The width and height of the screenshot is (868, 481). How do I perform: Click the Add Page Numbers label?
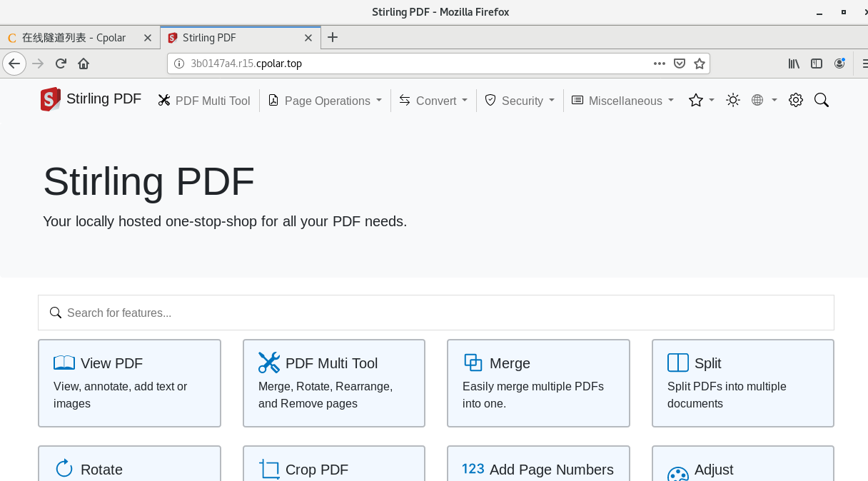[x=552, y=470]
